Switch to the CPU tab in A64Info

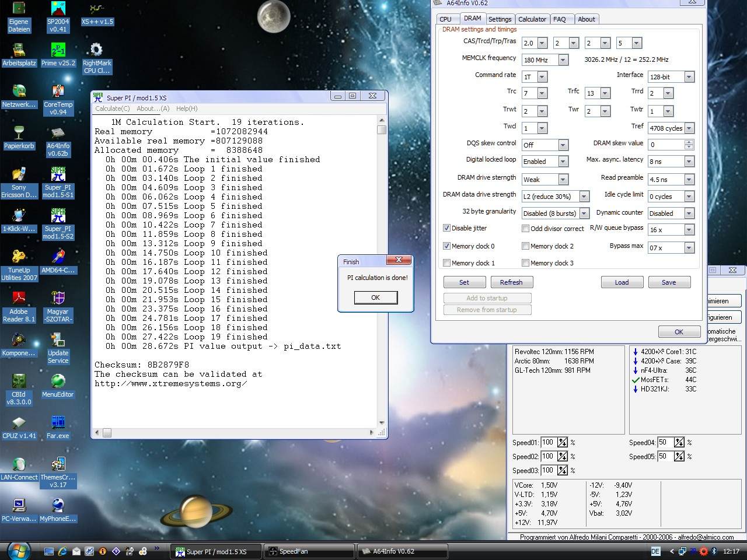446,19
